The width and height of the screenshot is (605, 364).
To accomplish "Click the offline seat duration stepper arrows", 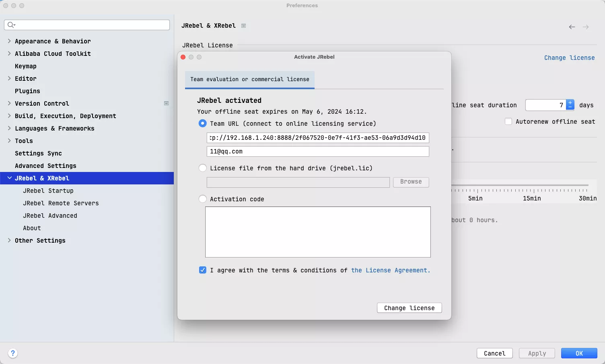I will [x=570, y=105].
